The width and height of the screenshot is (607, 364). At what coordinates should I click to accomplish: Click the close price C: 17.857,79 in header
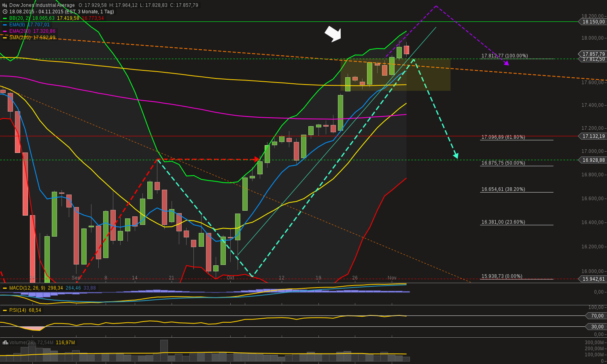coord(184,5)
